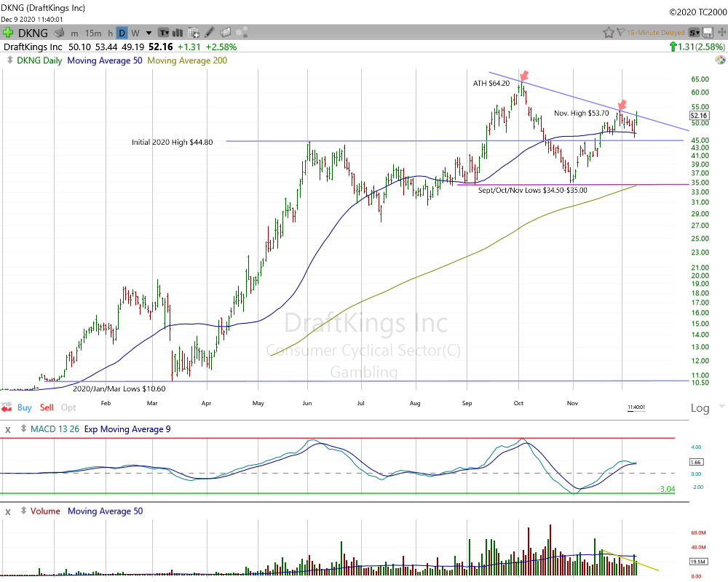Select the W weekly timeframe
The width and height of the screenshot is (728, 582).
135,33
